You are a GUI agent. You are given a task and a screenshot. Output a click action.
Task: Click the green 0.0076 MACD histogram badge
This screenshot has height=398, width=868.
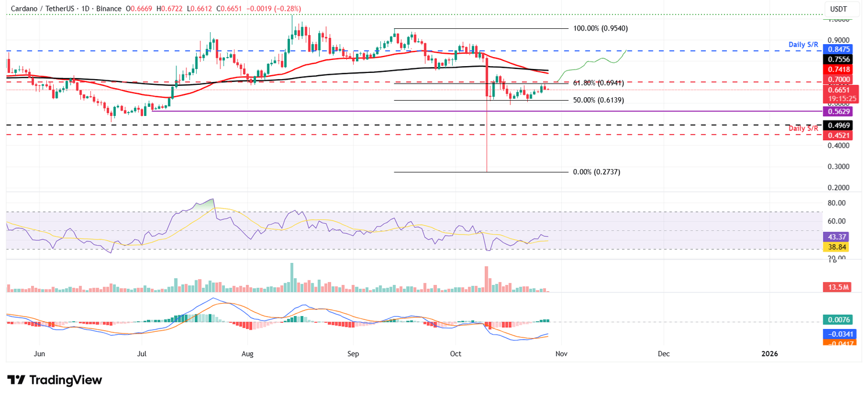click(x=838, y=319)
